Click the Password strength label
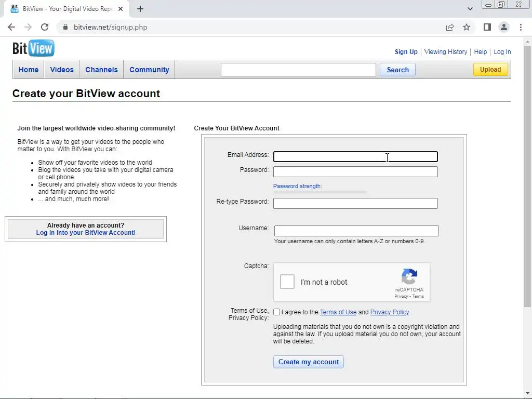The height and width of the screenshot is (399, 532). [298, 186]
